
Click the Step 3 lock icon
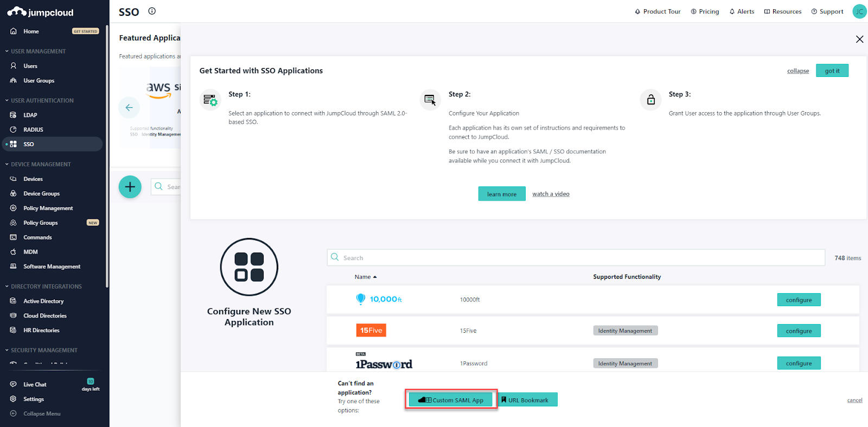click(651, 100)
